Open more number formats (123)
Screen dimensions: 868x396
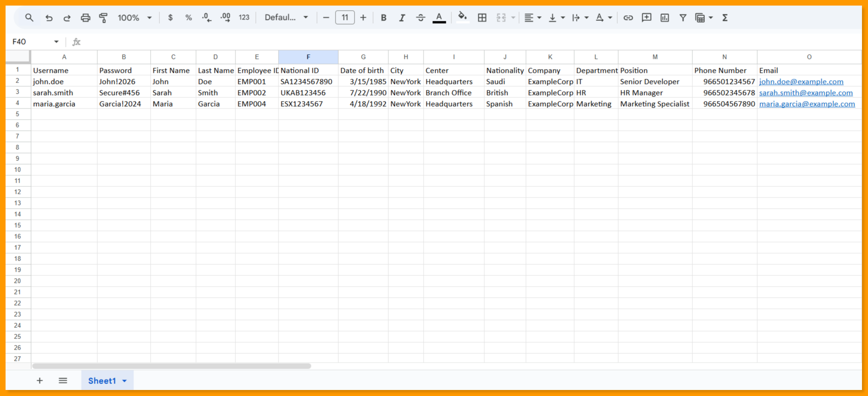pyautogui.click(x=244, y=18)
